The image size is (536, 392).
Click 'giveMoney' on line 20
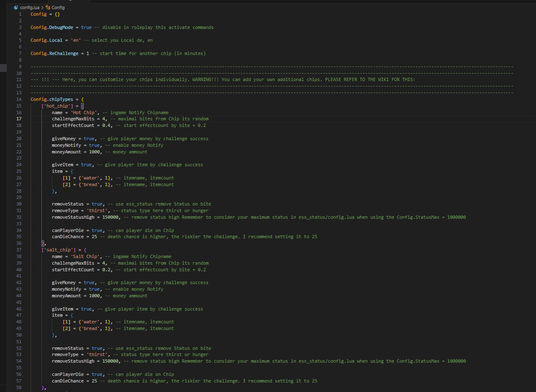pos(64,139)
